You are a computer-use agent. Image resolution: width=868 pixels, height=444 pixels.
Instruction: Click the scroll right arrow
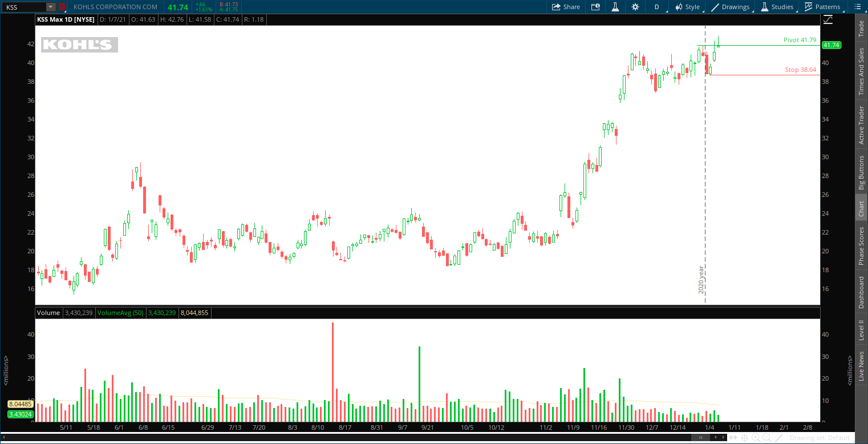pos(724,438)
